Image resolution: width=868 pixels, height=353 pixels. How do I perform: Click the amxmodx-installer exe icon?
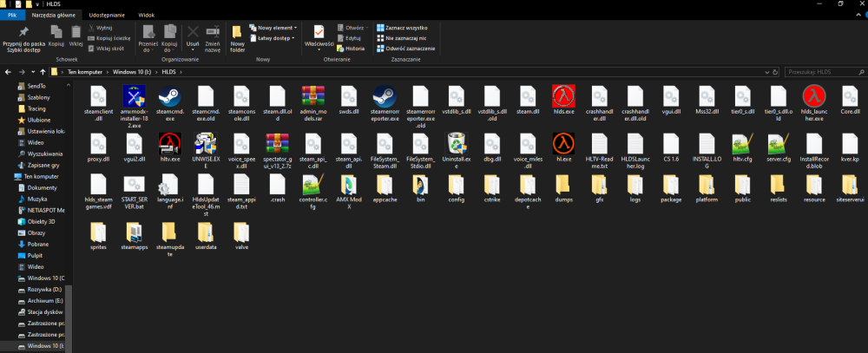click(x=135, y=94)
